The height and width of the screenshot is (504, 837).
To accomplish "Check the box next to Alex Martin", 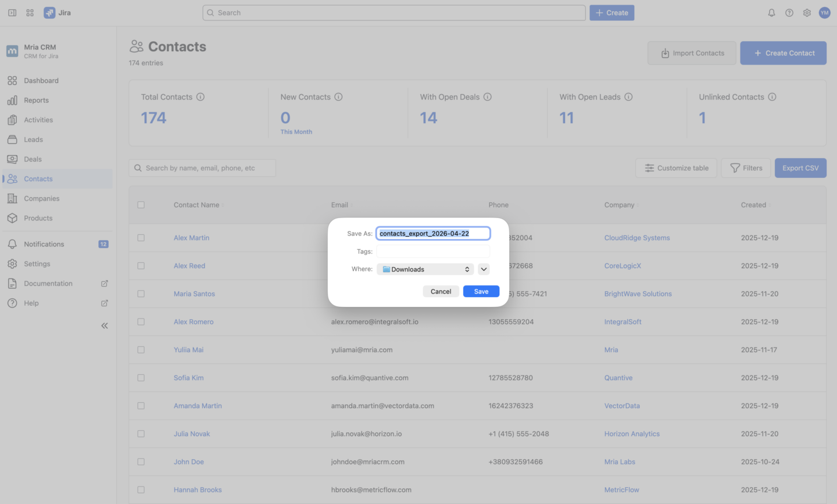I will [141, 238].
